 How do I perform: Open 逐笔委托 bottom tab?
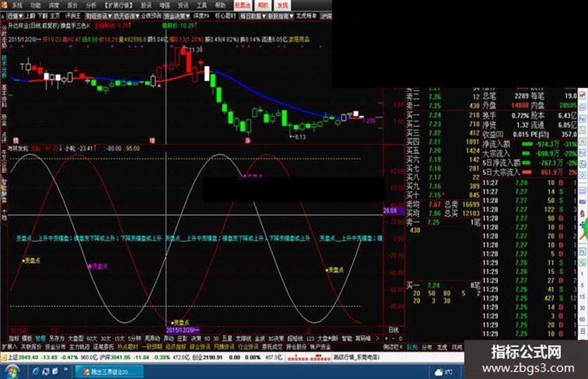click(x=103, y=347)
